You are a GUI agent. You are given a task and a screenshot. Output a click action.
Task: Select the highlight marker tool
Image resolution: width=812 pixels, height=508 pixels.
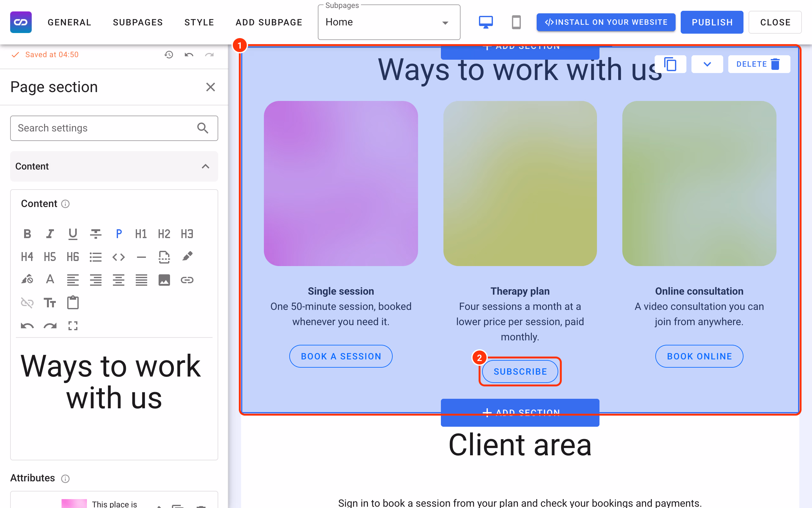tap(187, 256)
